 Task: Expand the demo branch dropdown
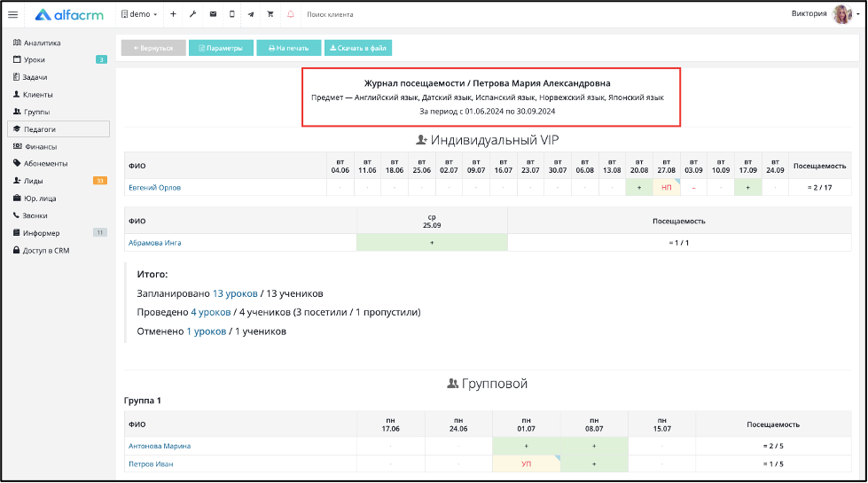pyautogui.click(x=139, y=14)
